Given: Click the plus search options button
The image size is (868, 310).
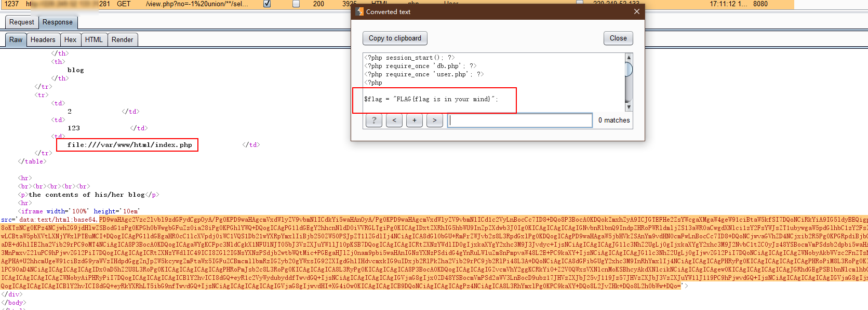Looking at the screenshot, I should [x=415, y=120].
